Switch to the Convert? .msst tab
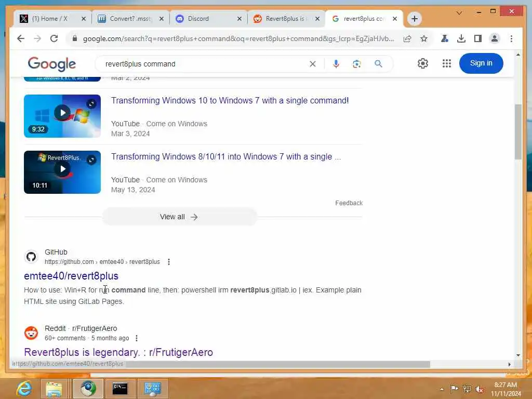 (x=130, y=19)
